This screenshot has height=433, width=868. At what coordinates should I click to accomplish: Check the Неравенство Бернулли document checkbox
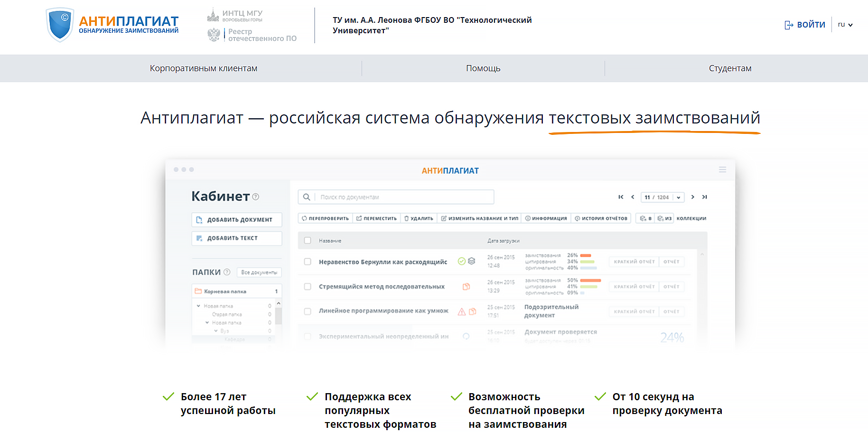308,262
